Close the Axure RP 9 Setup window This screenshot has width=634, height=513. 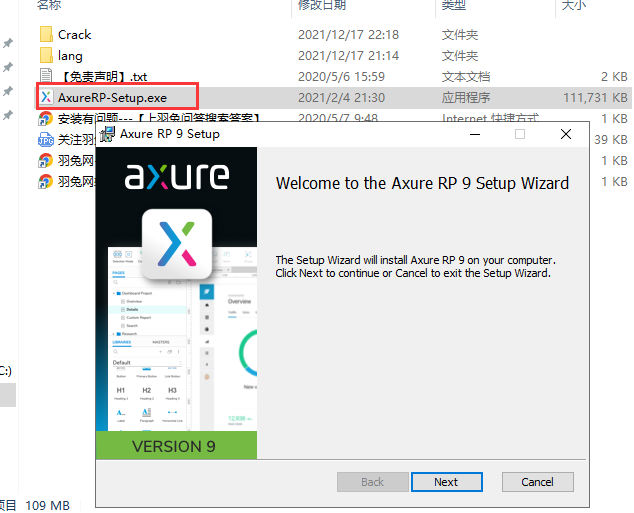point(567,134)
